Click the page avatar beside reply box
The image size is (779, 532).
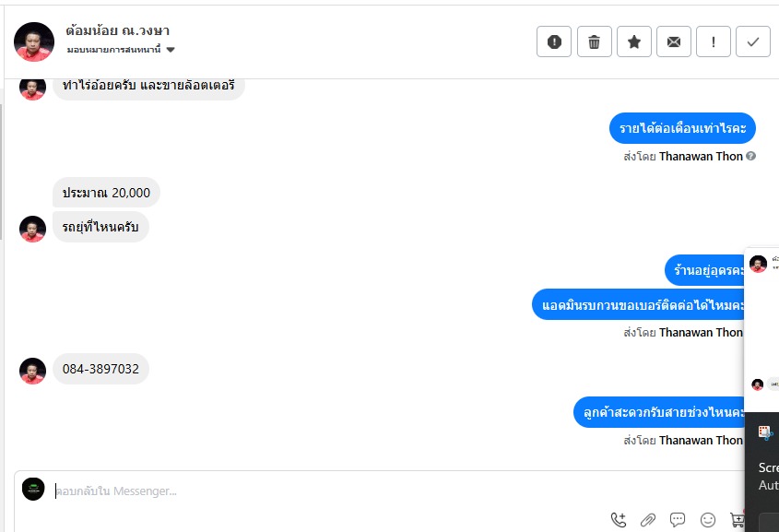33,490
